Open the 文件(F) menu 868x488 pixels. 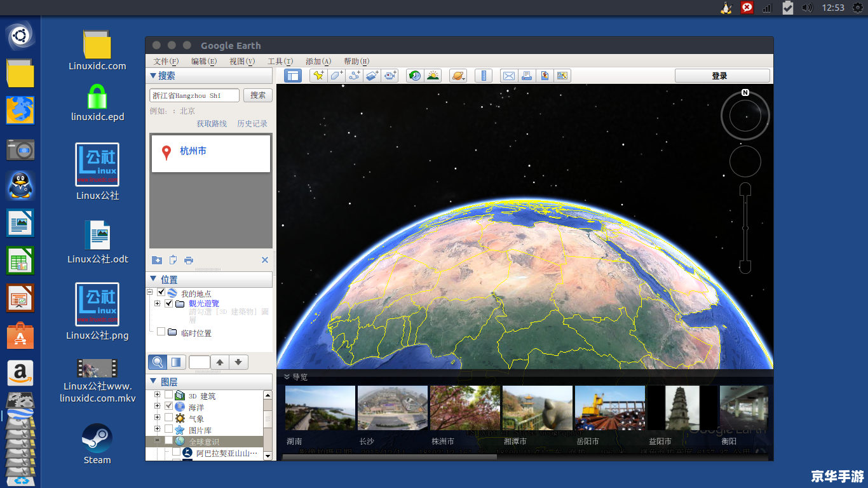coord(166,61)
